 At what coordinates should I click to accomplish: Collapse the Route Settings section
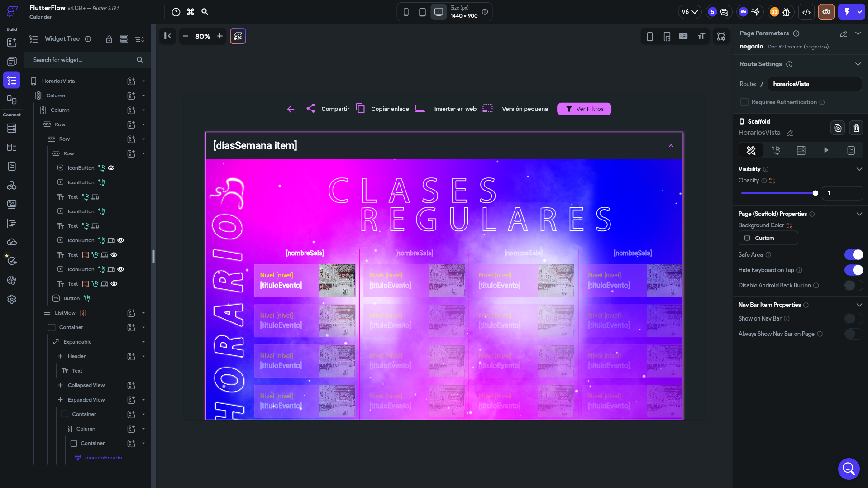pos(858,64)
